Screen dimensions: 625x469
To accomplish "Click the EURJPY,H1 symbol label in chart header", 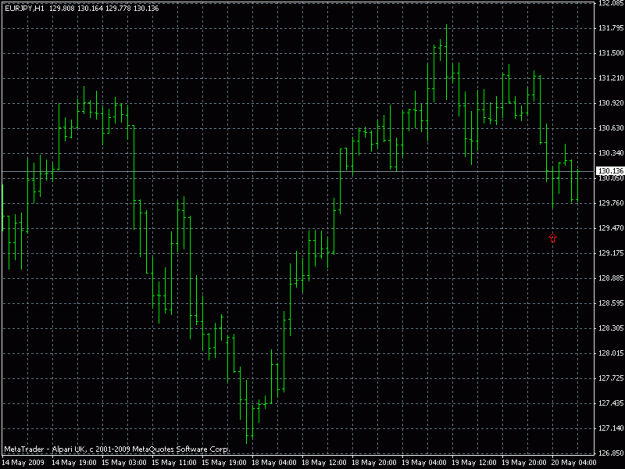I will [x=25, y=8].
